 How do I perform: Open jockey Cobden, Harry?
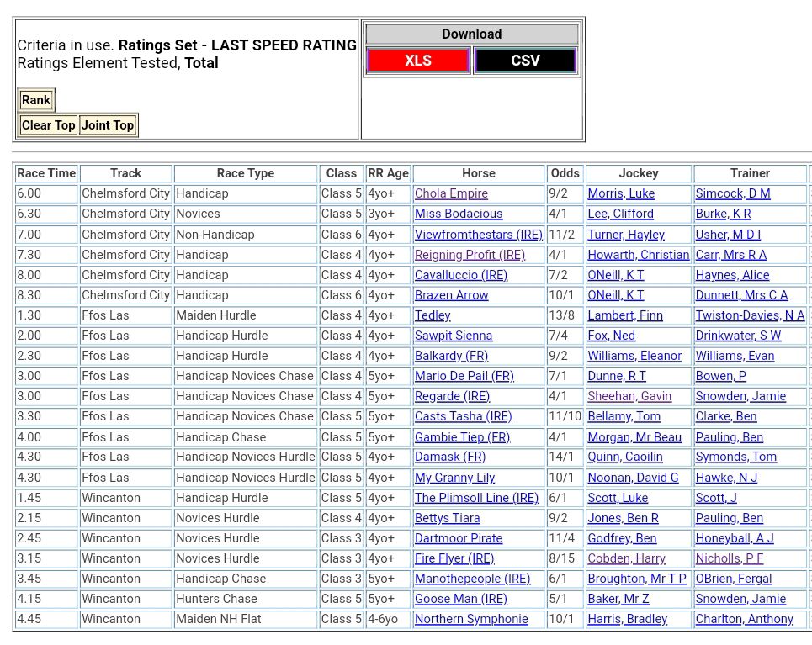(x=626, y=558)
